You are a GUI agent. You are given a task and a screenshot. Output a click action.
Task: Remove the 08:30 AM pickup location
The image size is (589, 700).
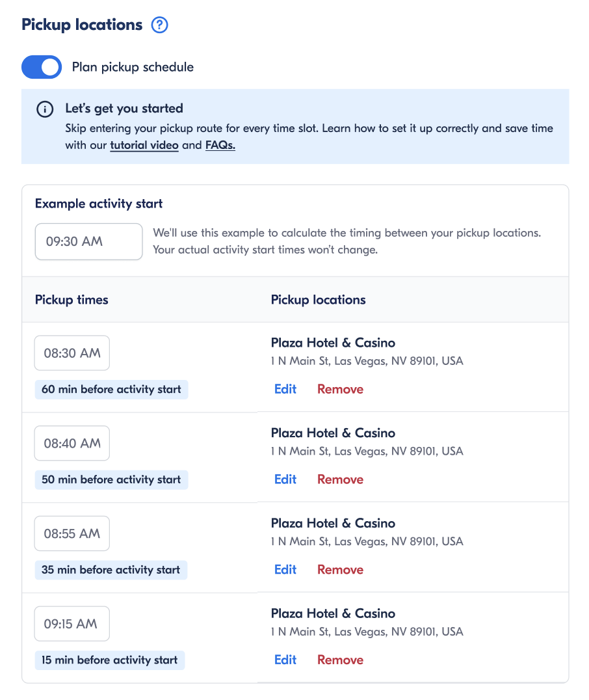(x=340, y=389)
